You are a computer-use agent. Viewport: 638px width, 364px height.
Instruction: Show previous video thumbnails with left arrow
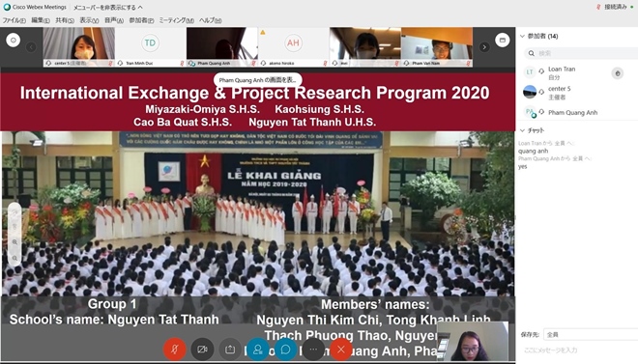coord(31,47)
